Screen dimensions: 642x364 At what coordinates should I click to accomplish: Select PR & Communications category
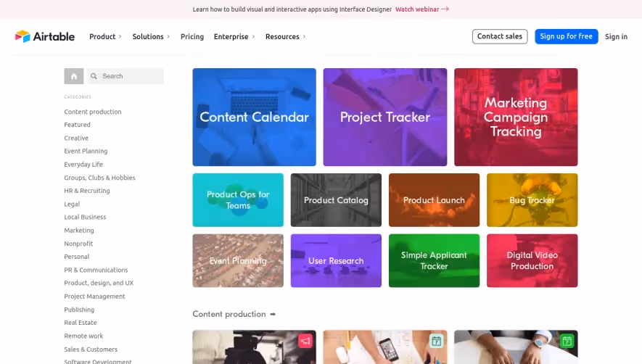96,270
